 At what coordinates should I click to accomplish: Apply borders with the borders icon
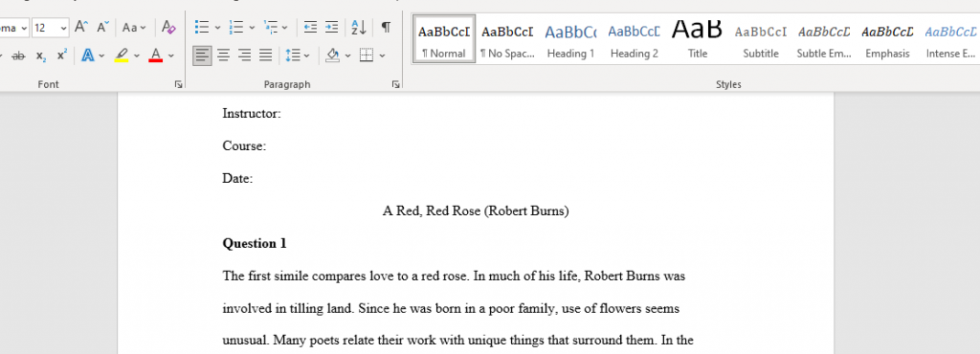tap(367, 56)
